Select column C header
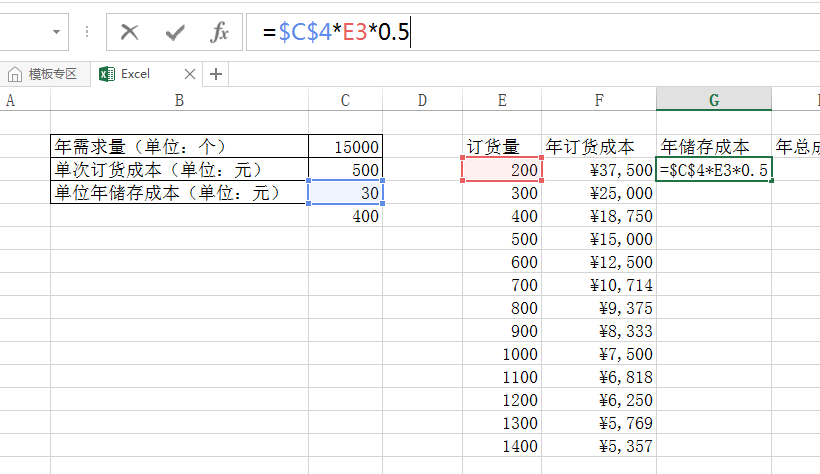 (345, 100)
